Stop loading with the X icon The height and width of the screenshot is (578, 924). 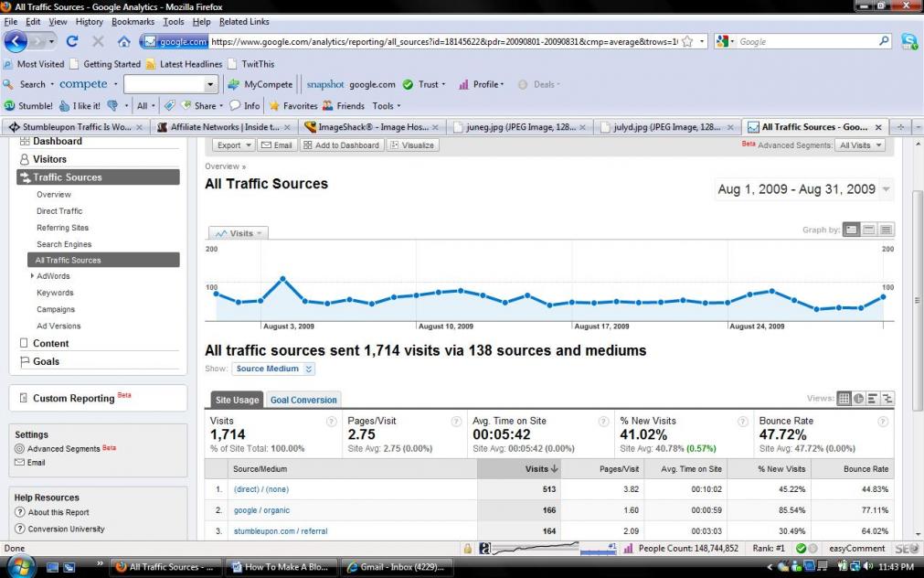click(98, 41)
